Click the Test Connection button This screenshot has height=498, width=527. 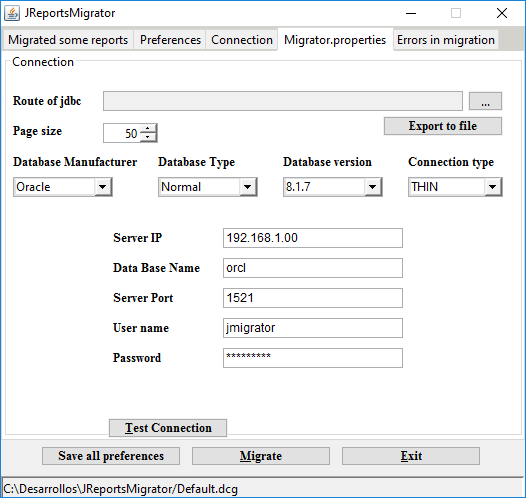168,428
